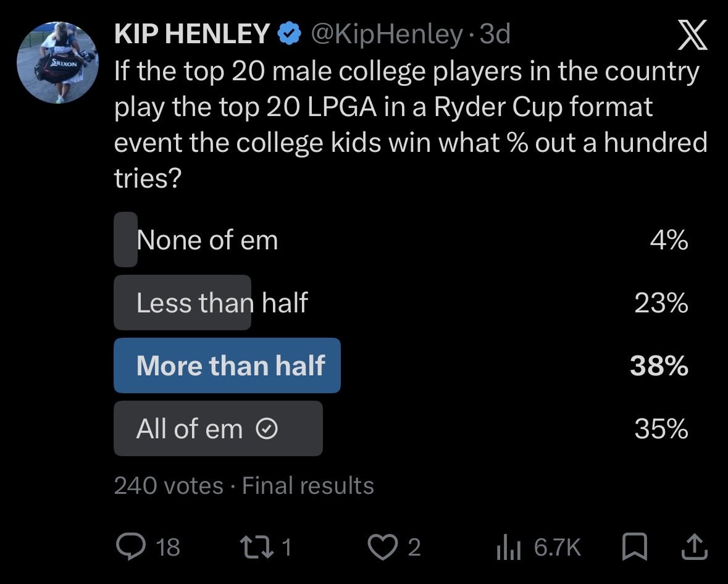Open the KIP HENLEY display name

(x=192, y=34)
